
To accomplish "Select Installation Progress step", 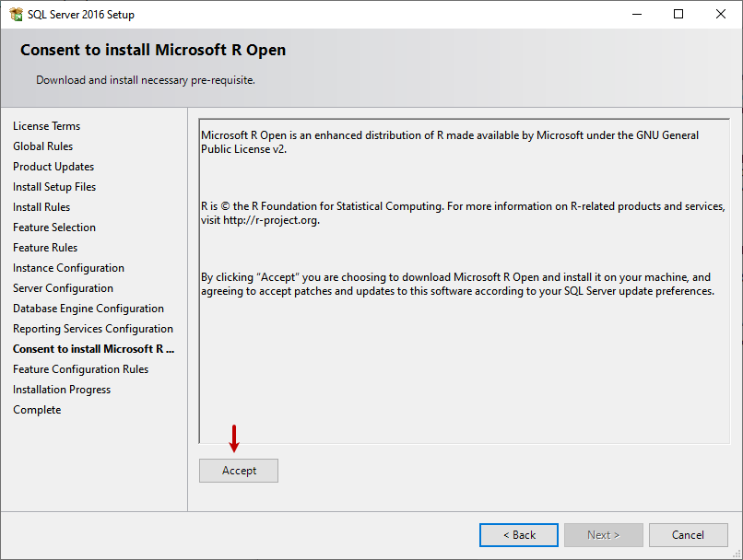I will pyautogui.click(x=62, y=390).
